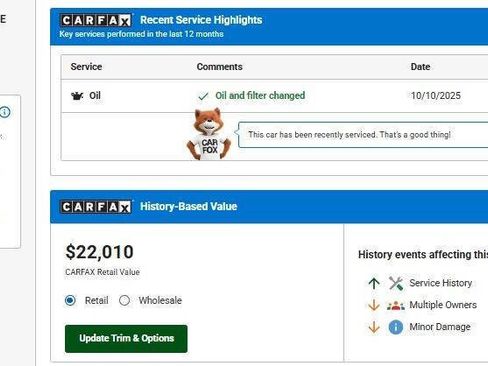Click the Update Trim & Options button
The image size is (488, 366).
126,339
